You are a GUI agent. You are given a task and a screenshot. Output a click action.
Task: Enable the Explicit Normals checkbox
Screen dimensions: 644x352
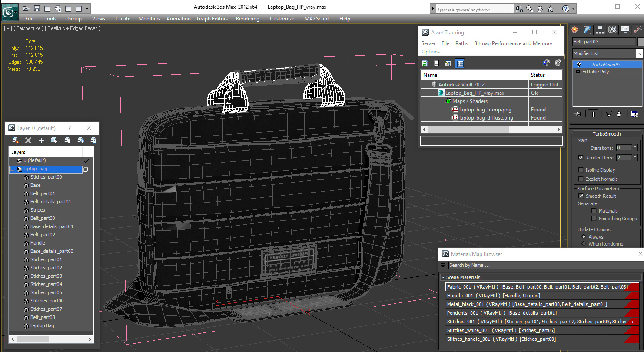pos(581,179)
